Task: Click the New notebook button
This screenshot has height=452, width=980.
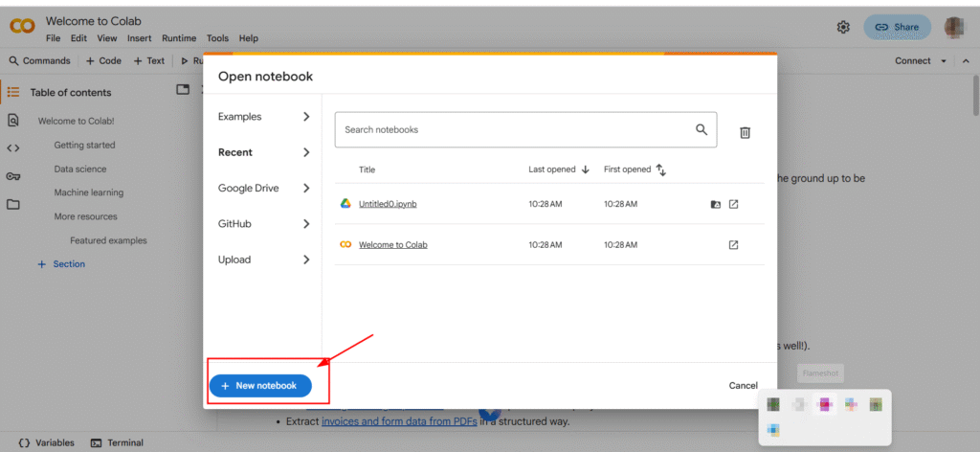Action: pyautogui.click(x=260, y=386)
